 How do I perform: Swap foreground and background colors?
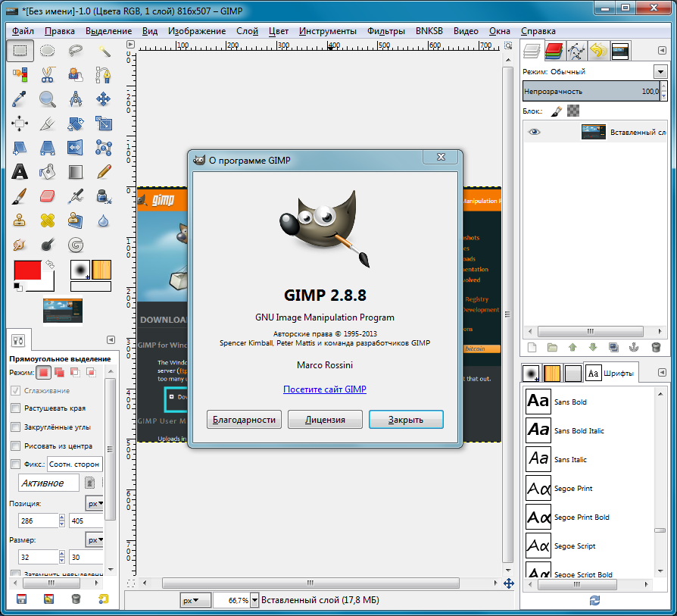pos(50,264)
